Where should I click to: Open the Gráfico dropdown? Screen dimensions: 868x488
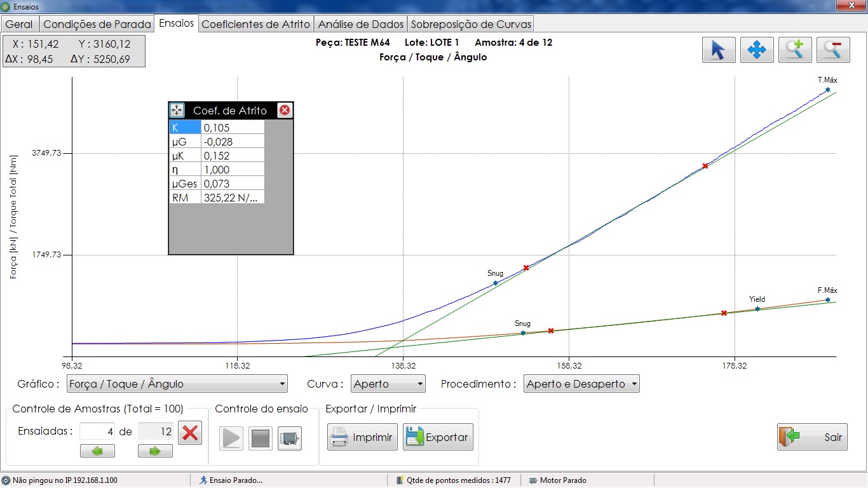click(x=177, y=384)
